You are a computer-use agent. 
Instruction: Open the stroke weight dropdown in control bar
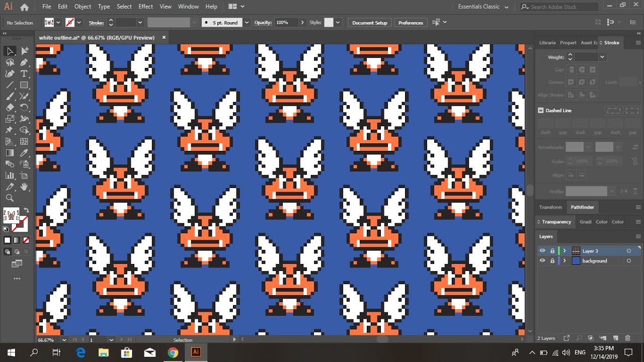tap(140, 23)
